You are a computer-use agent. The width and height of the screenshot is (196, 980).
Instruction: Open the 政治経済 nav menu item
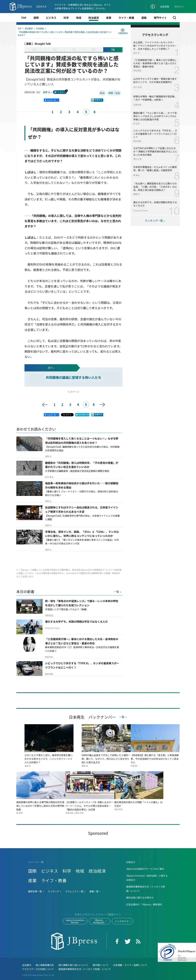click(93, 18)
